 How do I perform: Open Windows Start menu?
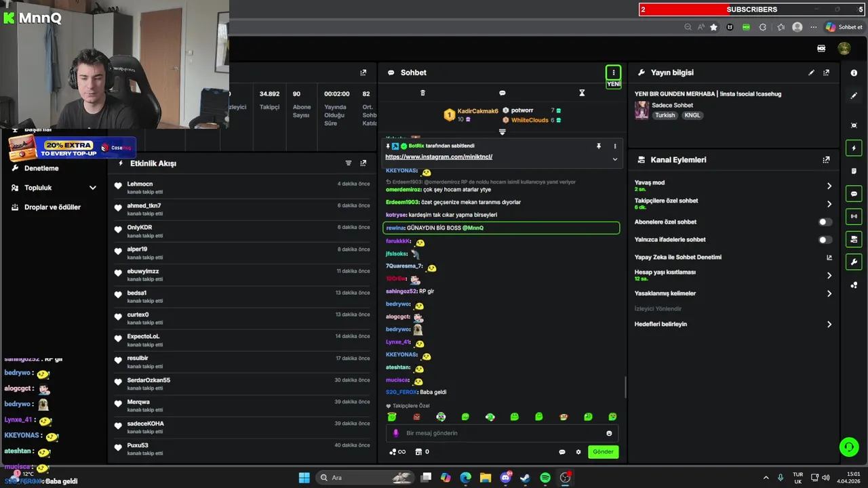click(304, 478)
